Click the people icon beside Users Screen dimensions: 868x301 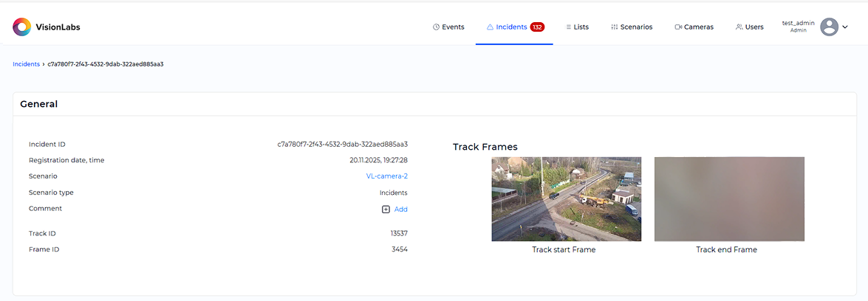(x=739, y=27)
